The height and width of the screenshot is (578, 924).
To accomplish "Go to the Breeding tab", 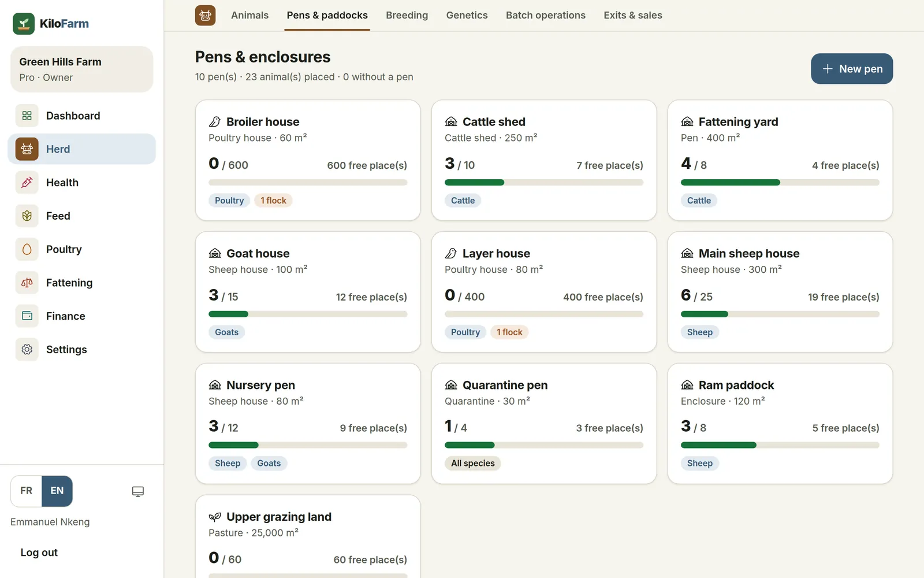I will coord(407,16).
